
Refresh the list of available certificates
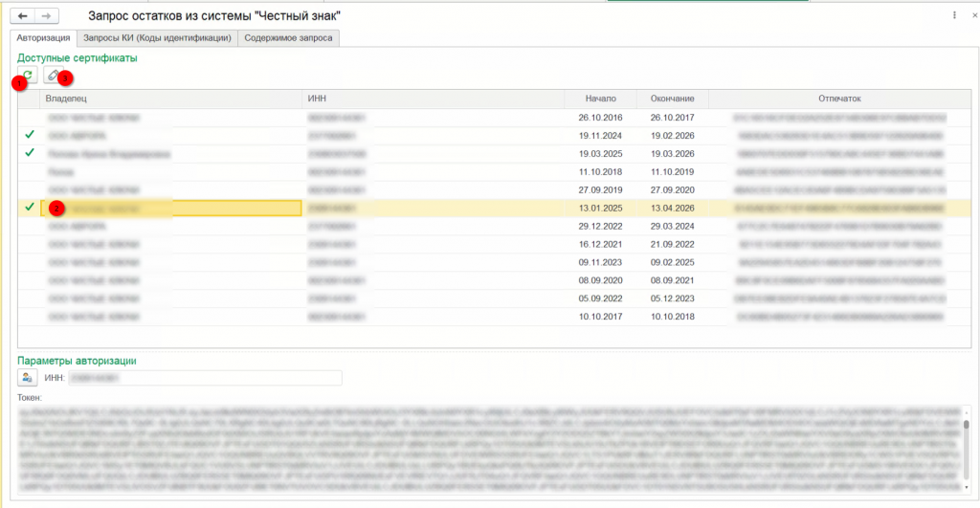point(28,75)
